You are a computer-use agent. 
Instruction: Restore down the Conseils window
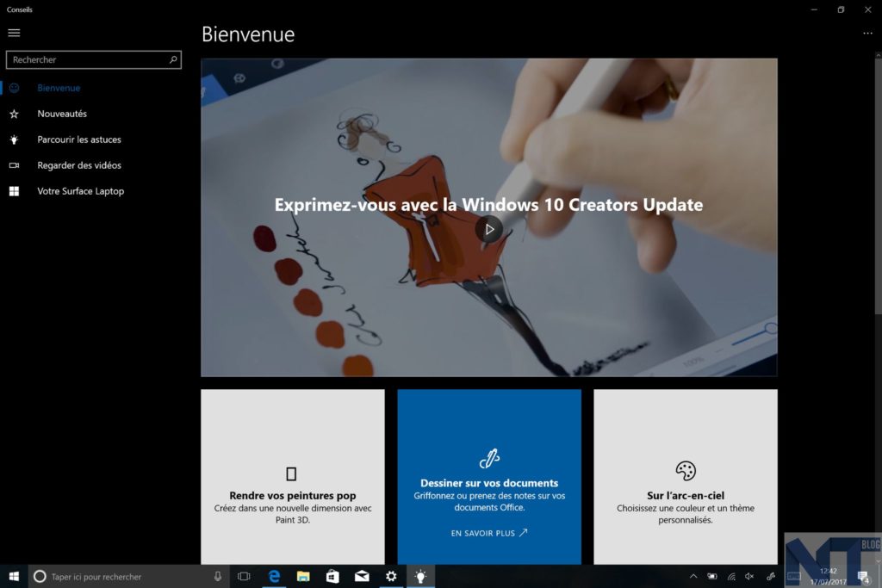pyautogui.click(x=841, y=9)
